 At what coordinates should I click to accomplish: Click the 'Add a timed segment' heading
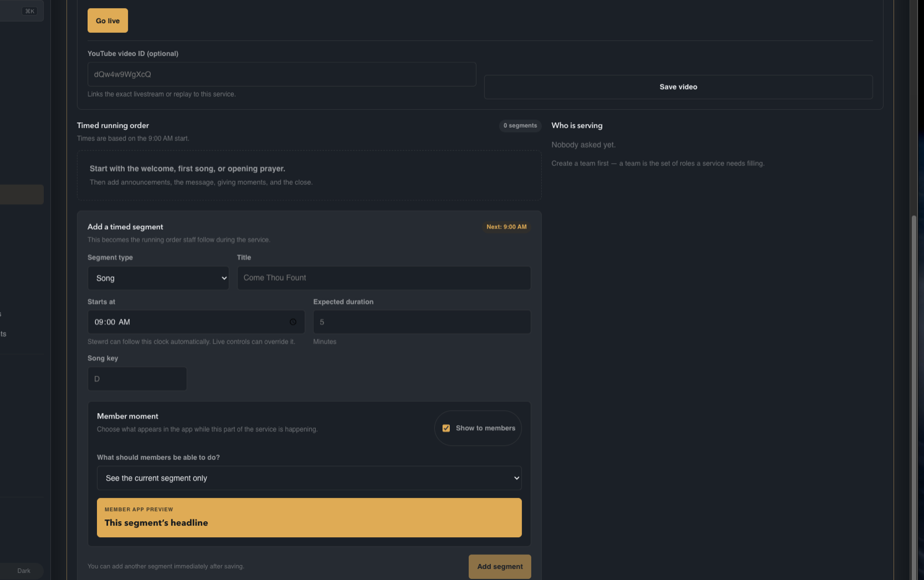pyautogui.click(x=125, y=227)
